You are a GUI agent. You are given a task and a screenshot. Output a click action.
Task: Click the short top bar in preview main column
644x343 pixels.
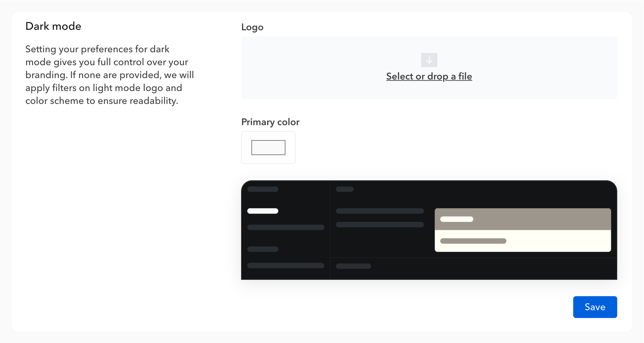[345, 189]
